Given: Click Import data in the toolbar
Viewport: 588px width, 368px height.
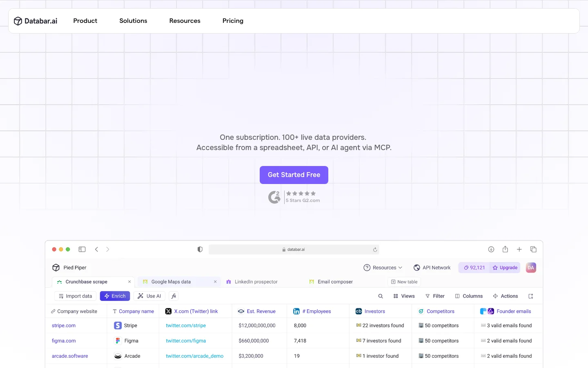Looking at the screenshot, I should 76,296.
